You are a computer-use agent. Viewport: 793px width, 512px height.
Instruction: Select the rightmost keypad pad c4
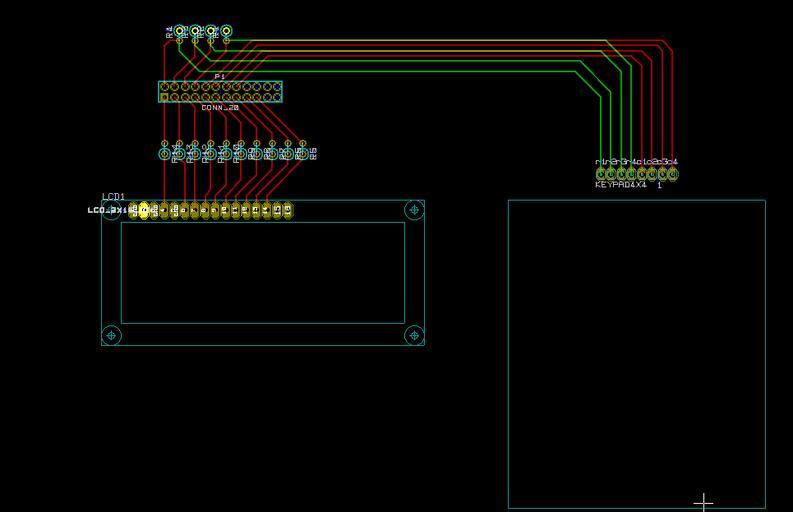point(673,174)
